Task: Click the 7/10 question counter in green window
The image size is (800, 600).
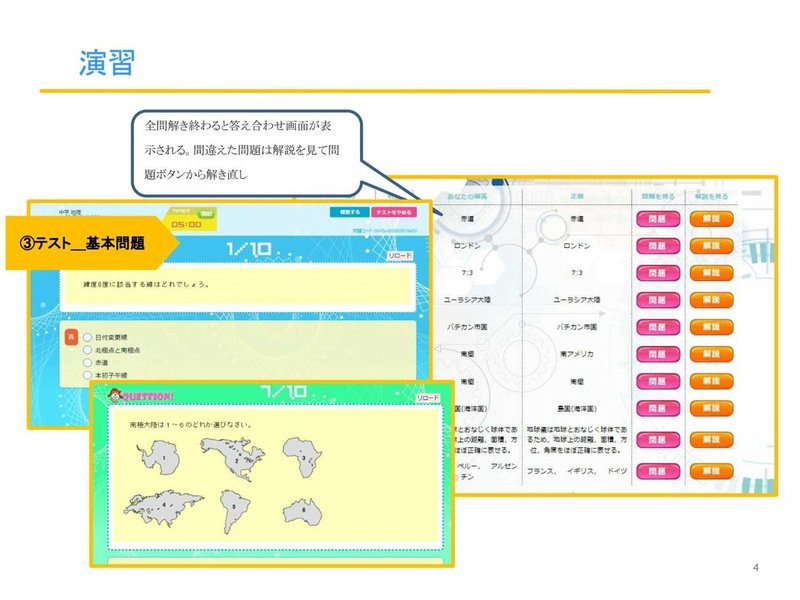Action: (x=284, y=392)
